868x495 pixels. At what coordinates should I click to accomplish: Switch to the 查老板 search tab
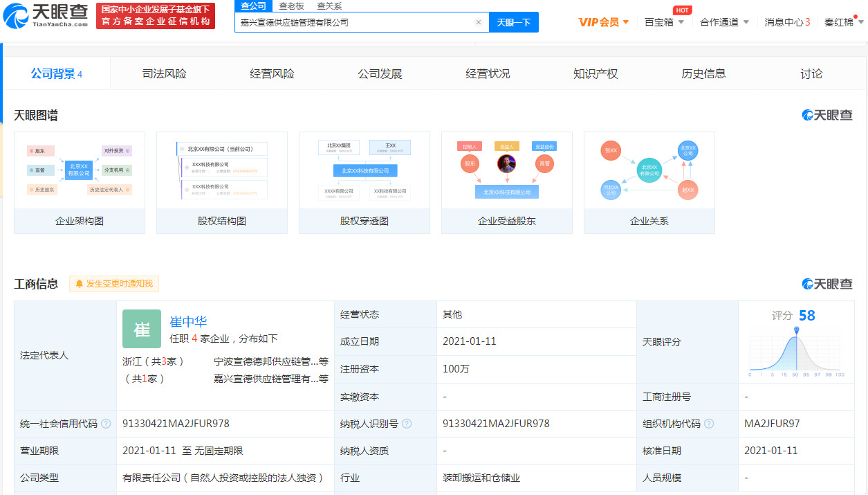292,6
